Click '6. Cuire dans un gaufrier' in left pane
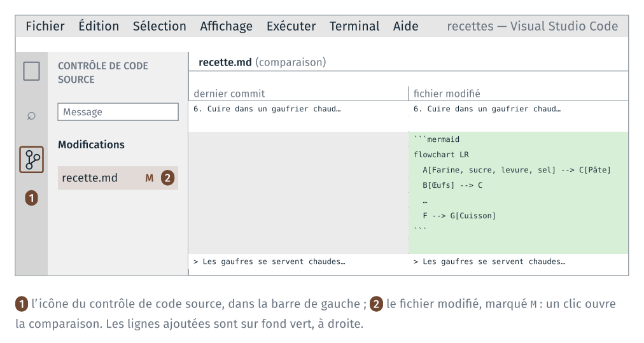The image size is (644, 343). click(x=267, y=109)
